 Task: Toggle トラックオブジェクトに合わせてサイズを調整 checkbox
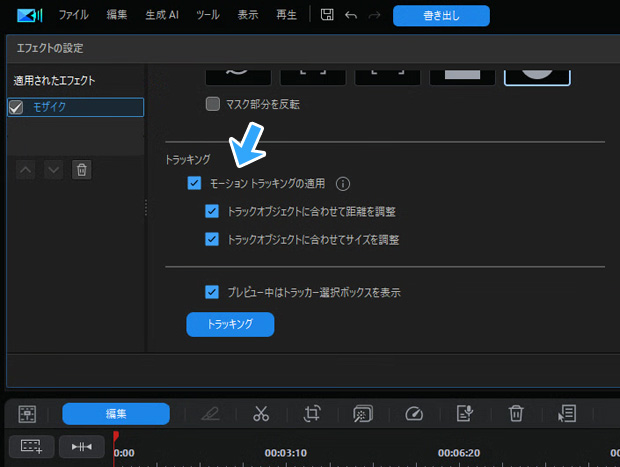[x=212, y=239]
